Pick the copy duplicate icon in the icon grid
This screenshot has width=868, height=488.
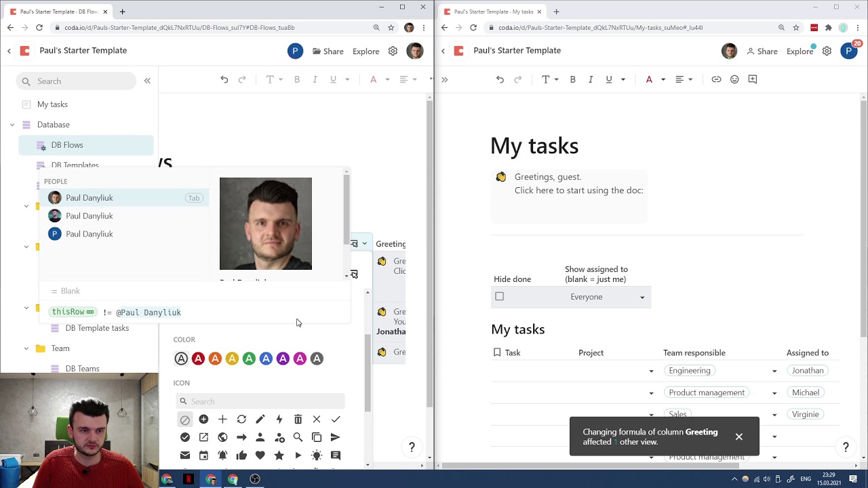click(317, 437)
